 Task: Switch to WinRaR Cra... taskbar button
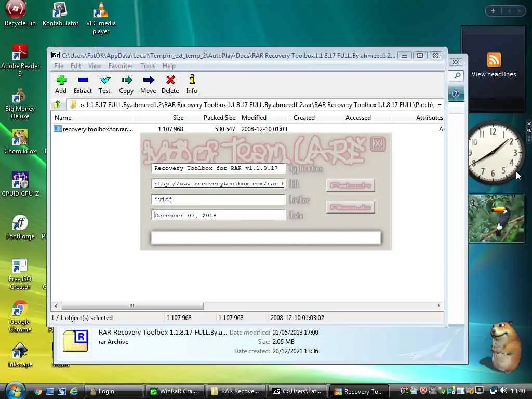(175, 391)
